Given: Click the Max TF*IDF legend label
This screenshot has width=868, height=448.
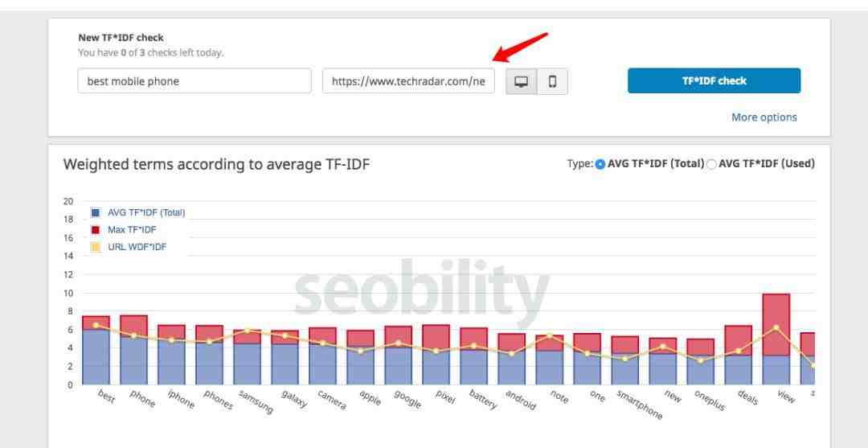Looking at the screenshot, I should [132, 230].
